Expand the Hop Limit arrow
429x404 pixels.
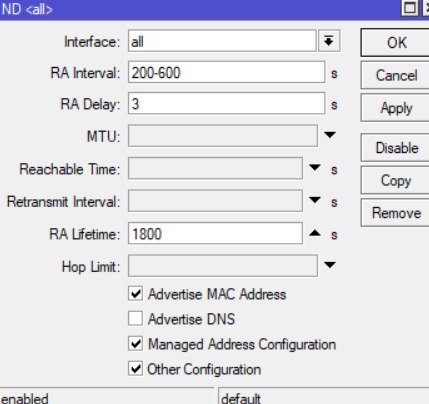click(330, 265)
